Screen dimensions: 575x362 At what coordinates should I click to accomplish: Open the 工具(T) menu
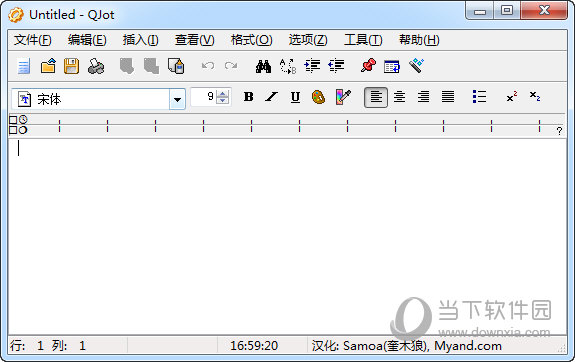(363, 40)
